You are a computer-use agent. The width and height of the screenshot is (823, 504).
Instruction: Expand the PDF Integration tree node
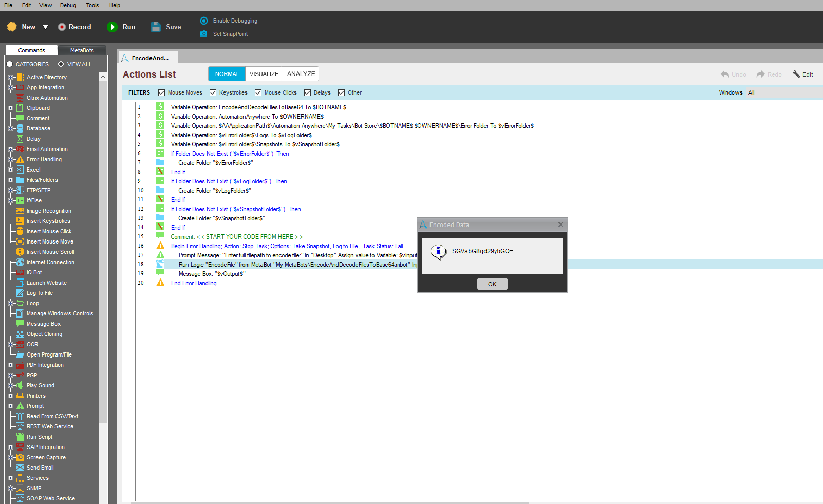(x=10, y=365)
